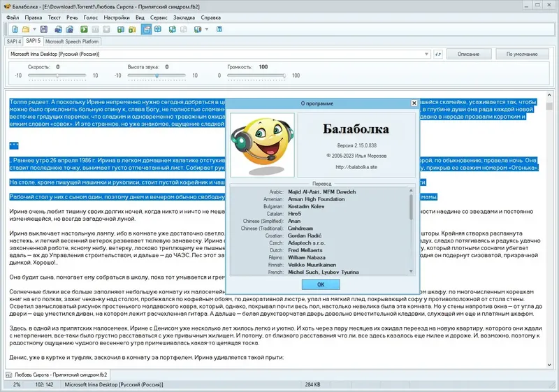This screenshot has width=559, height=392.
Task: Open help via blue question mark icon
Action: tap(219, 29)
